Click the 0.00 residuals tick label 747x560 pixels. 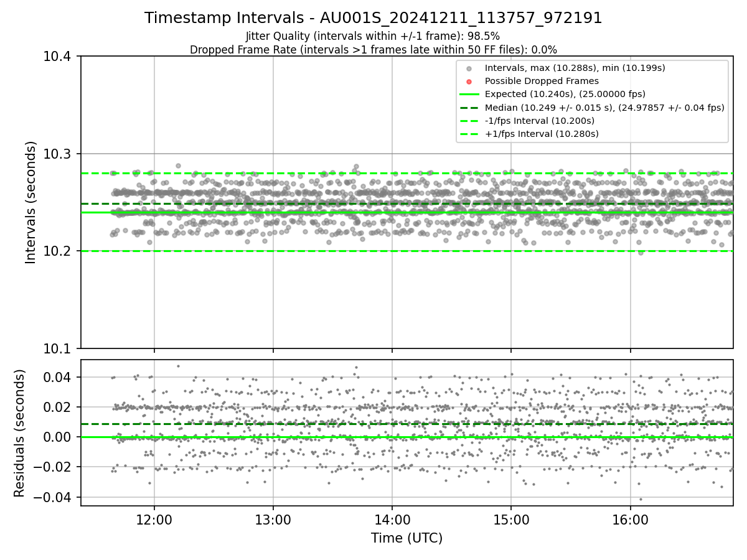(59, 437)
